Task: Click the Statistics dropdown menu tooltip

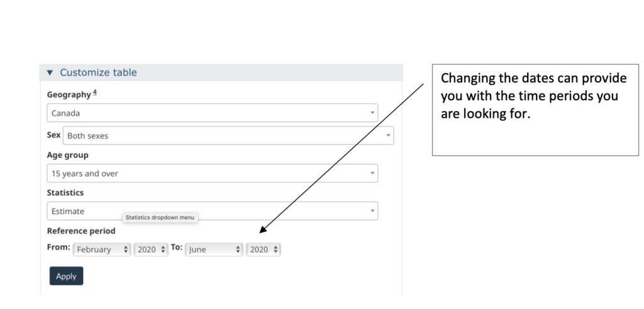Action: [160, 218]
